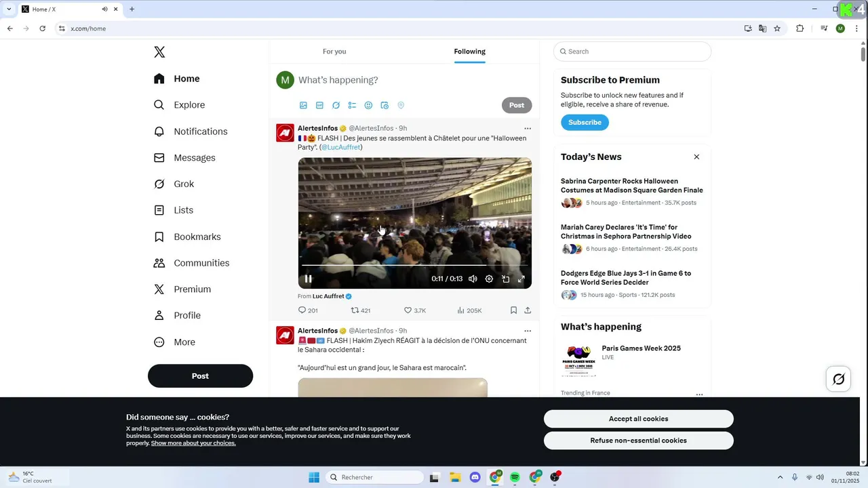
Task: Open options for Trending in France
Action: [x=699, y=394]
